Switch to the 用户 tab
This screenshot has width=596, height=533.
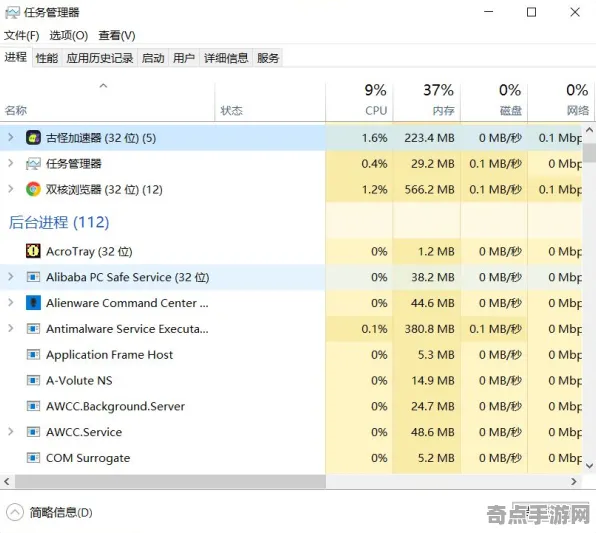click(x=184, y=58)
